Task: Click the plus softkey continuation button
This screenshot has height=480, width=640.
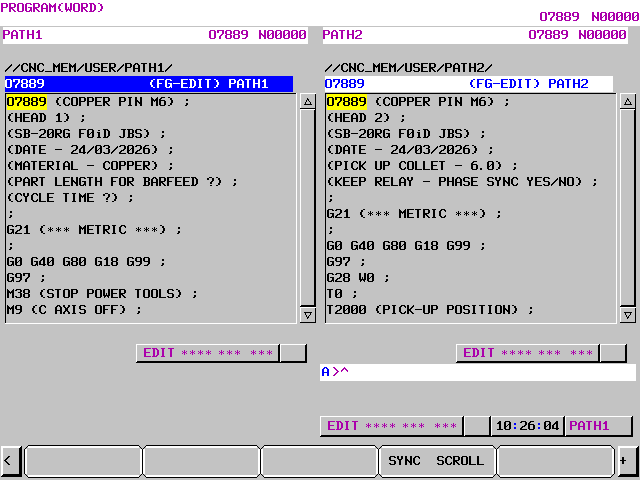Action: point(626,461)
